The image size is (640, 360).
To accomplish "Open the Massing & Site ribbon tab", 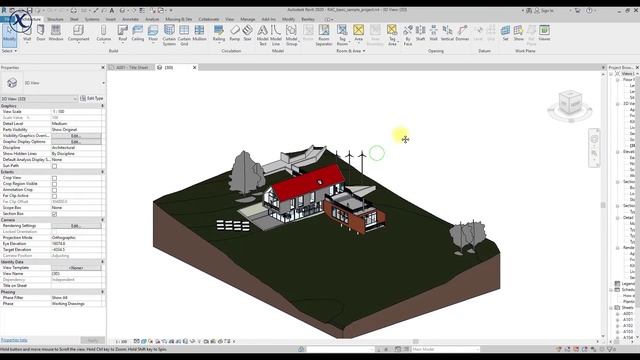I will point(178,19).
